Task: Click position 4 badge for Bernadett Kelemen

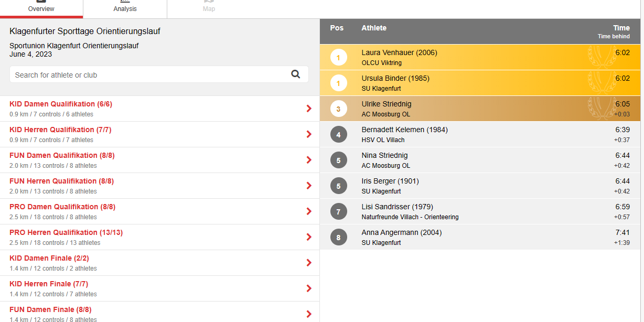Action: click(338, 134)
